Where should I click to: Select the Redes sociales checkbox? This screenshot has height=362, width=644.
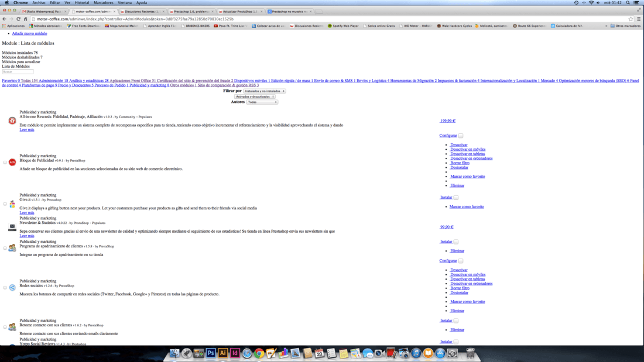point(5,288)
